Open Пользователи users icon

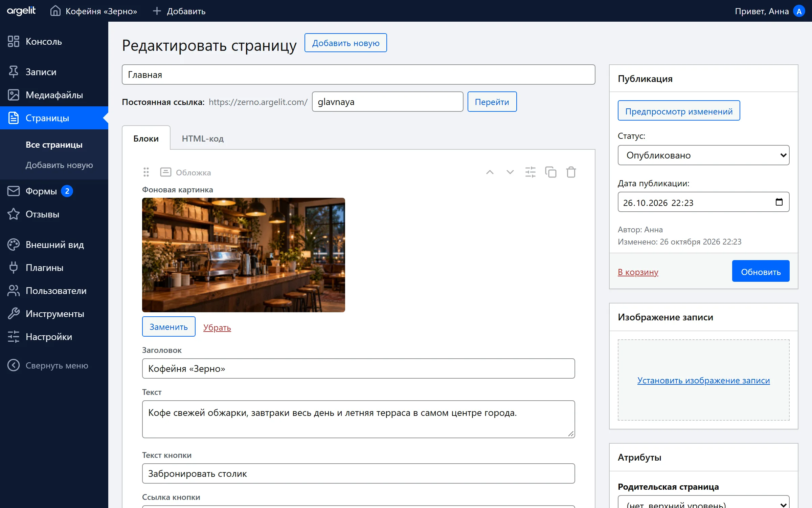coord(14,291)
